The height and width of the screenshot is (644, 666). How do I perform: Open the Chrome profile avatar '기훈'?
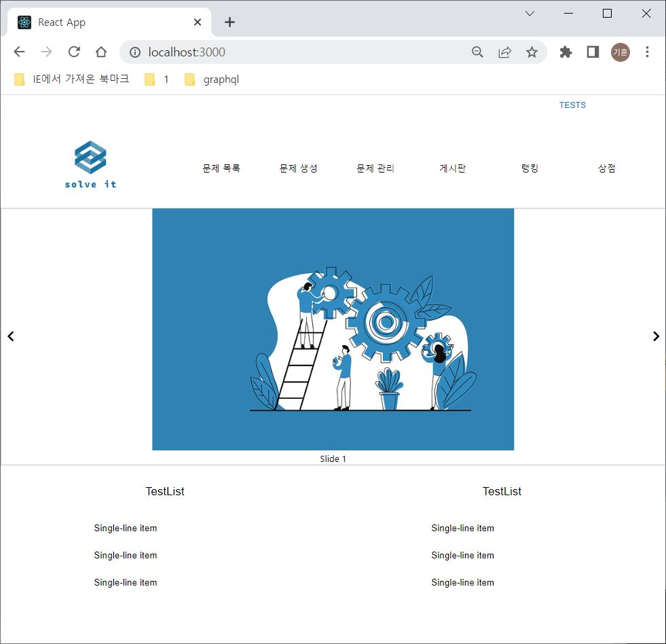tap(620, 52)
